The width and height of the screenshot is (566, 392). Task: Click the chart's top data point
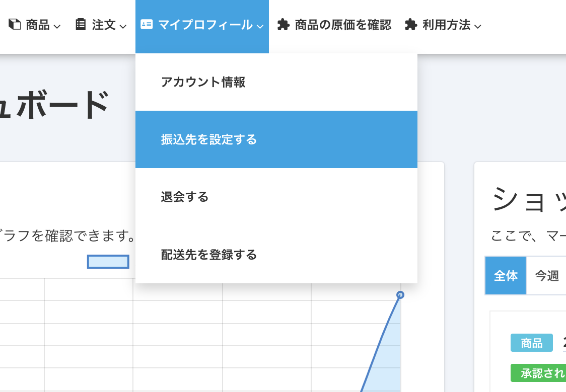coord(400,295)
